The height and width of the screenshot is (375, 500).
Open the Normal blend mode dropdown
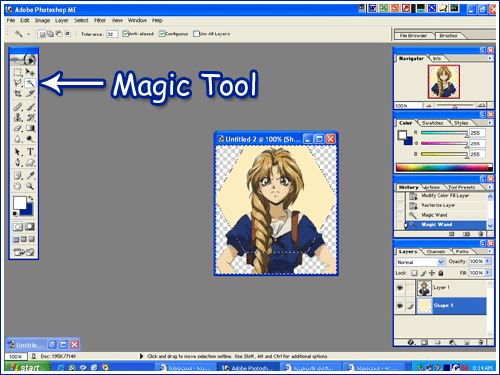(x=420, y=262)
